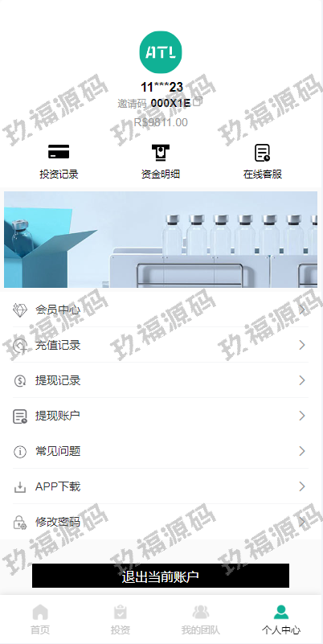
Task: Switch to 我的团队 tab
Action: click(201, 619)
